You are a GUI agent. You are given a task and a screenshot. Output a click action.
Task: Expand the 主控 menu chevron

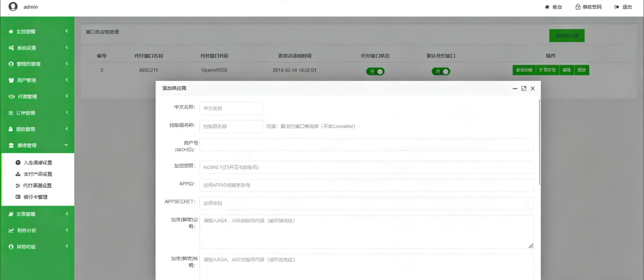67,31
